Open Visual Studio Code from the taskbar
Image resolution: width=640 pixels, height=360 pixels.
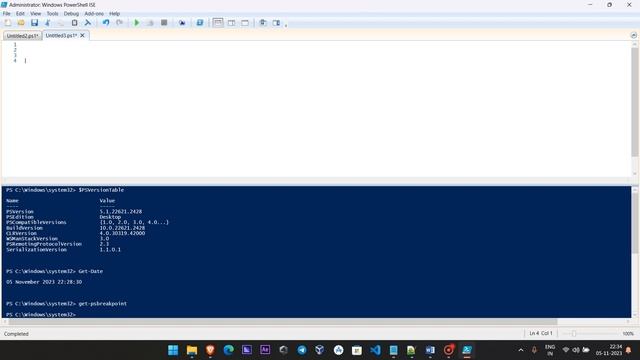point(375,350)
